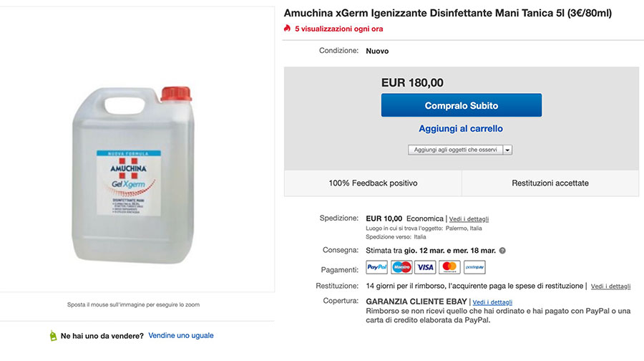
Task: Click the PayPal payment icon
Action: (x=376, y=267)
